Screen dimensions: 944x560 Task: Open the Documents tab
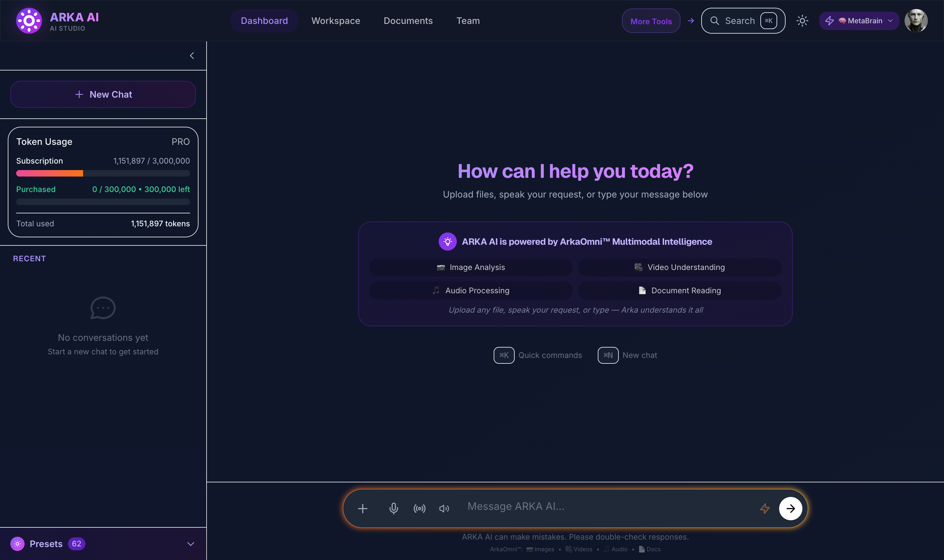408,21
